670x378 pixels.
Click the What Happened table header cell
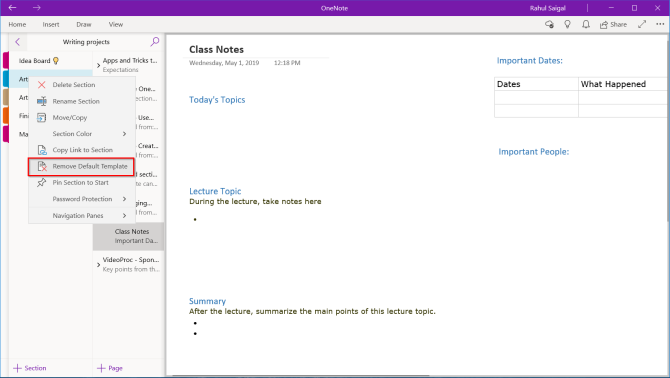623,84
